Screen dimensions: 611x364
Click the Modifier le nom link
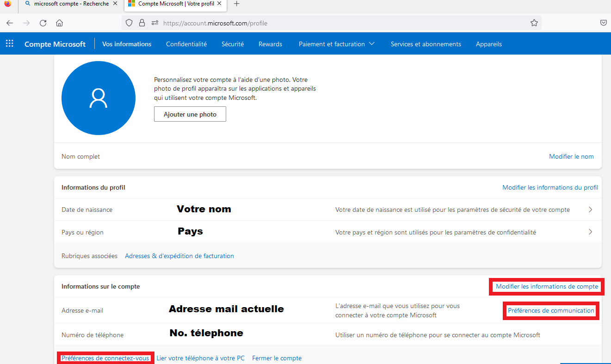pyautogui.click(x=571, y=156)
